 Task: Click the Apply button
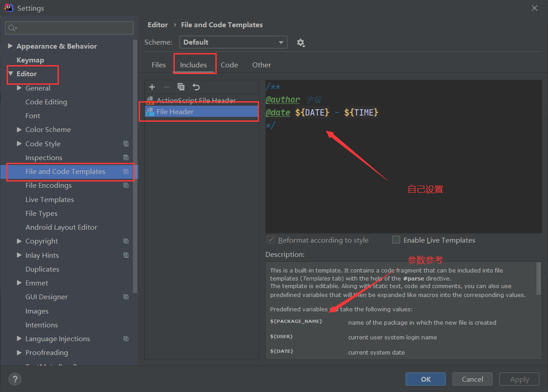coord(519,379)
